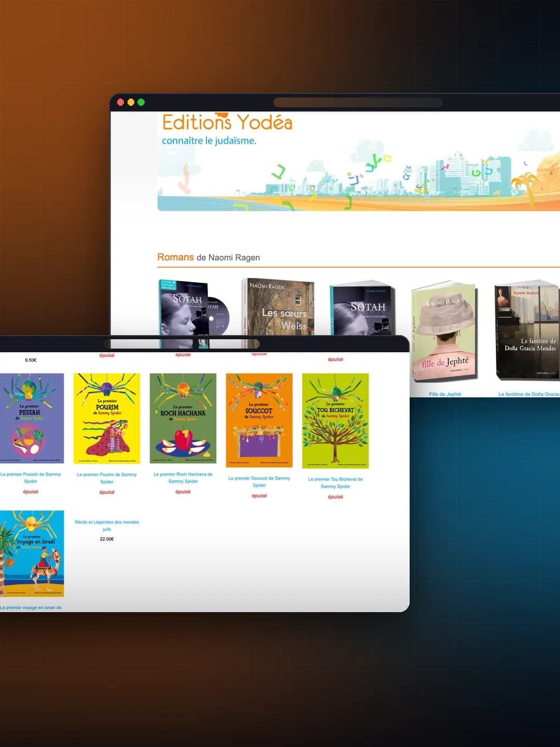This screenshot has height=747, width=560.
Task: Follow Récits et Légendes des mondes juifs link
Action: [107, 525]
